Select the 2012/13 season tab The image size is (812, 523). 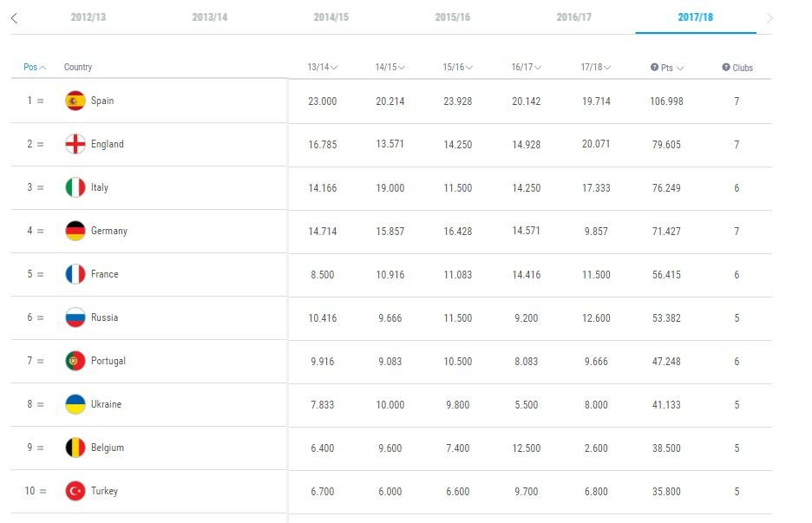click(88, 17)
